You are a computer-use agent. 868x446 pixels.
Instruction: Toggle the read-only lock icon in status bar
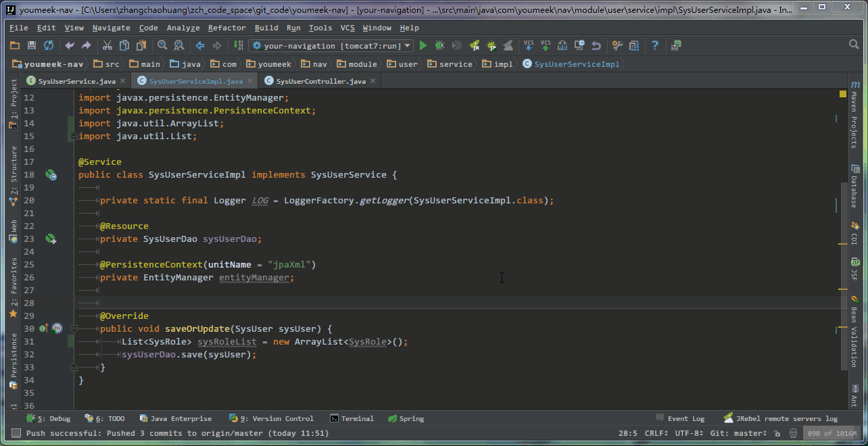[x=777, y=433]
